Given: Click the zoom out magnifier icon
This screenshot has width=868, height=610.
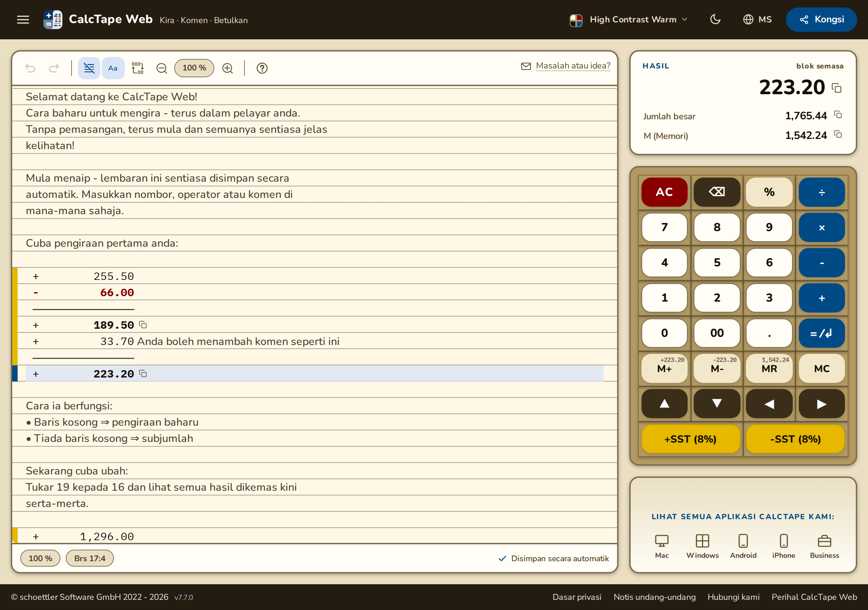Looking at the screenshot, I should pos(162,68).
